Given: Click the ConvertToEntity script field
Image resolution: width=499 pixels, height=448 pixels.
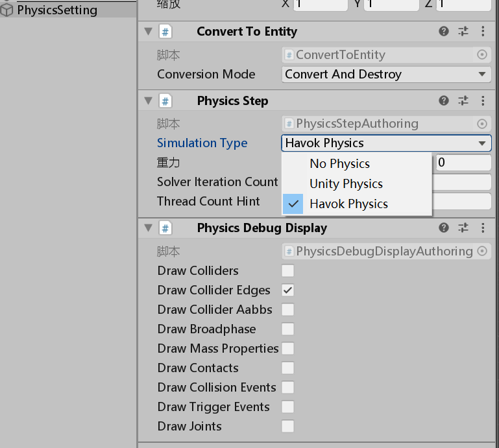Looking at the screenshot, I should (386, 54).
